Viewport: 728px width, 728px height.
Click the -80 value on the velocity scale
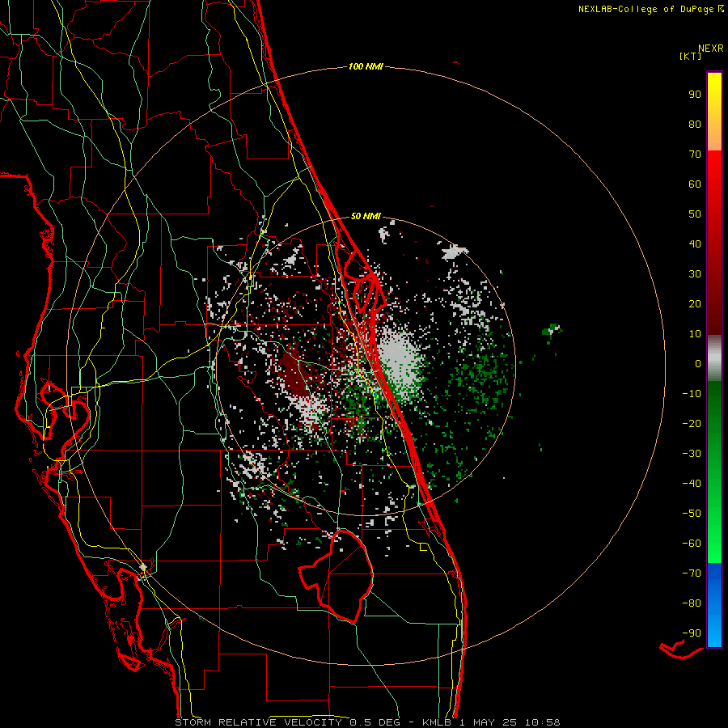coord(692,603)
